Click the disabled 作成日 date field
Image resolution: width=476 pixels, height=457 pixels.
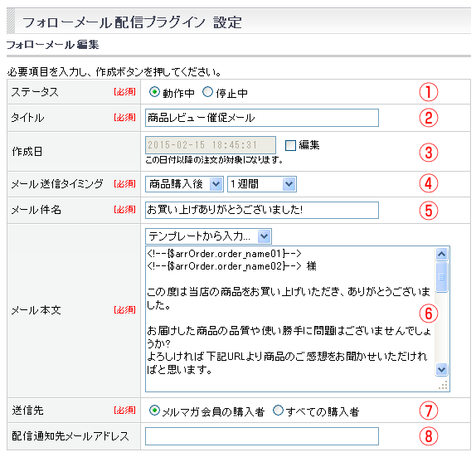pos(211,145)
